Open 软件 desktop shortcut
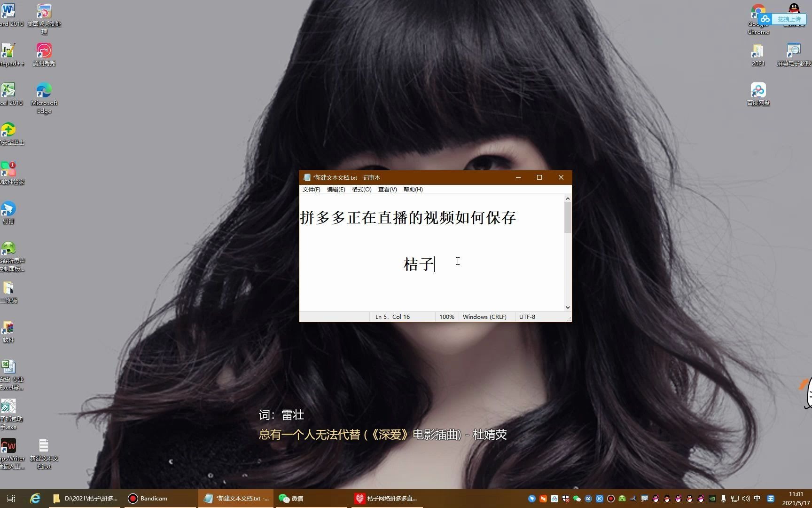The image size is (812, 508). (x=8, y=331)
